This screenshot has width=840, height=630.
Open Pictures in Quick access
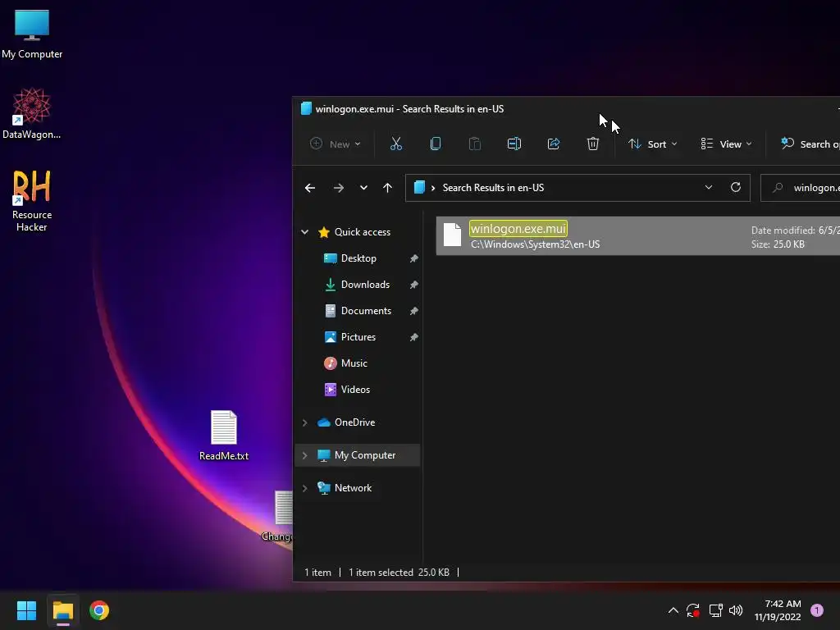tap(358, 337)
